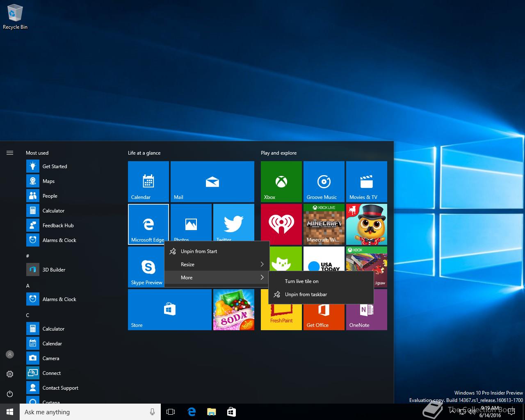Open the Skype Preview tile
The height and width of the screenshot is (420, 525).
(x=146, y=267)
